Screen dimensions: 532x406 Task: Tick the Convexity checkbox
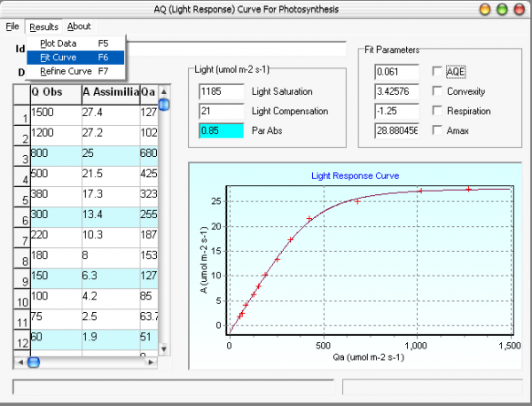click(x=437, y=91)
